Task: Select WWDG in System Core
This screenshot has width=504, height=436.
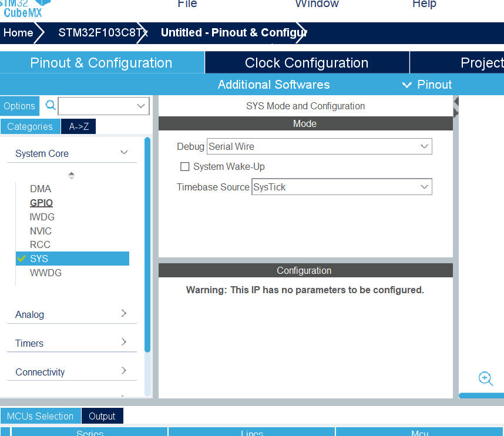Action: coord(46,273)
